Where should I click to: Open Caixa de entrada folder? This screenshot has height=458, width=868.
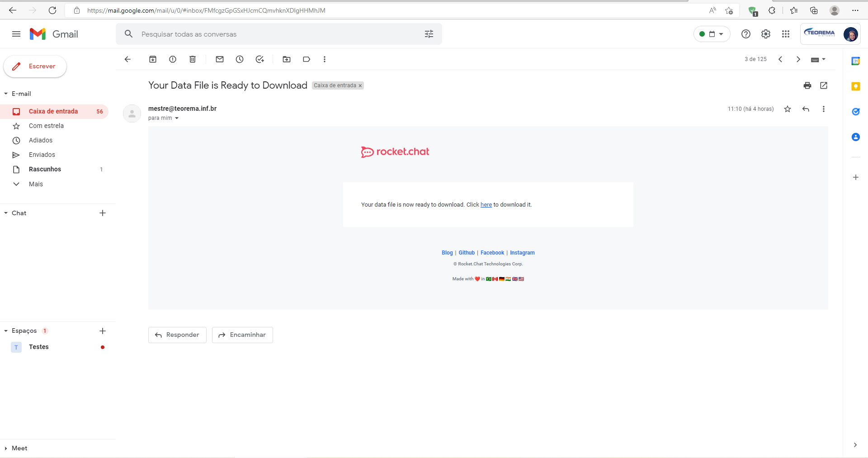click(54, 111)
